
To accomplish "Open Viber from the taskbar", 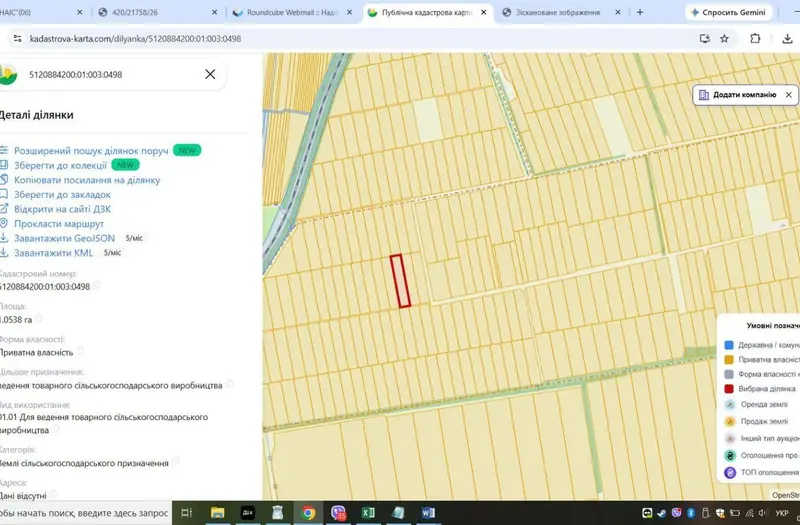I will coord(338,513).
